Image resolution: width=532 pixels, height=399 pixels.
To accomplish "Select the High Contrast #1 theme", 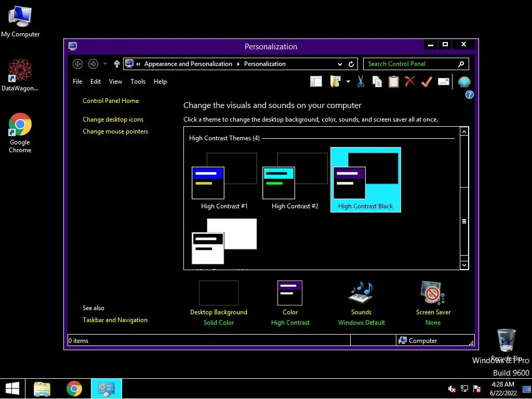I will (x=224, y=180).
